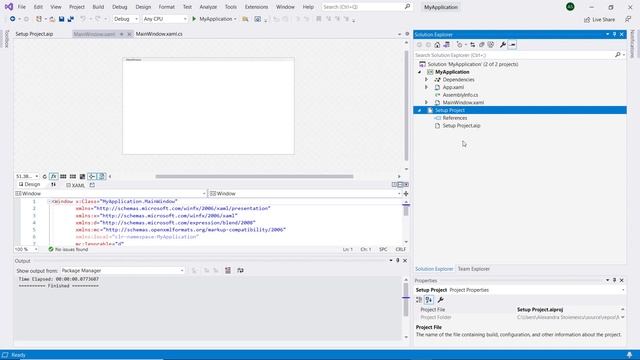Toggle word wrap in the Output panel
Screen dimensions: 640x360
click(x=240, y=270)
